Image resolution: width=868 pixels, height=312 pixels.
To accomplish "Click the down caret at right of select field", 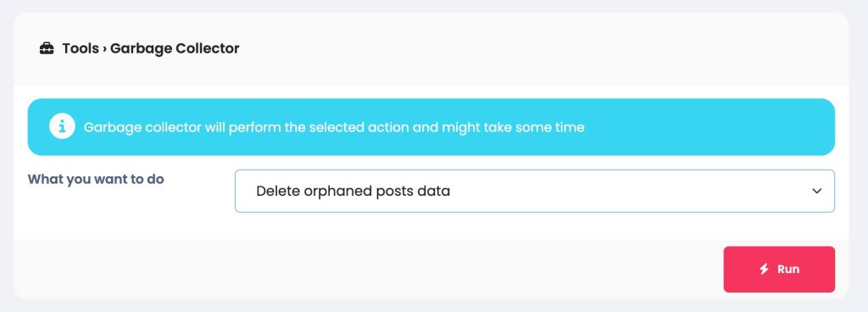I will [x=816, y=191].
